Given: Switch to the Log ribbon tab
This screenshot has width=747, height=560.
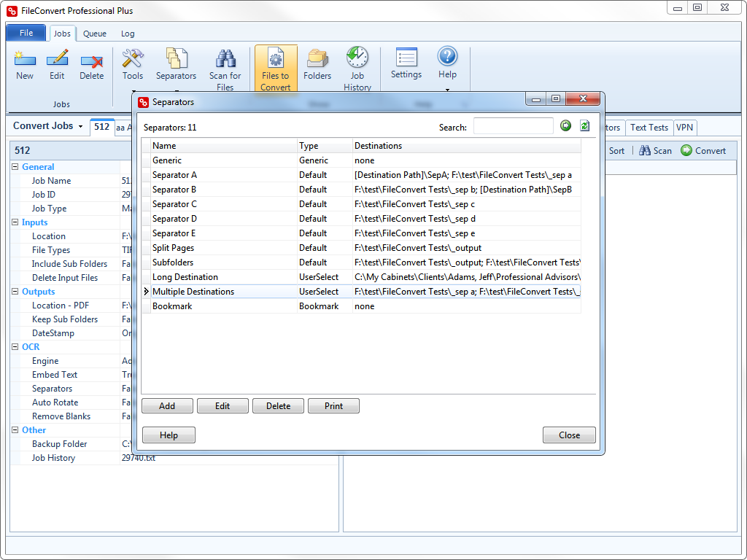Looking at the screenshot, I should [128, 34].
